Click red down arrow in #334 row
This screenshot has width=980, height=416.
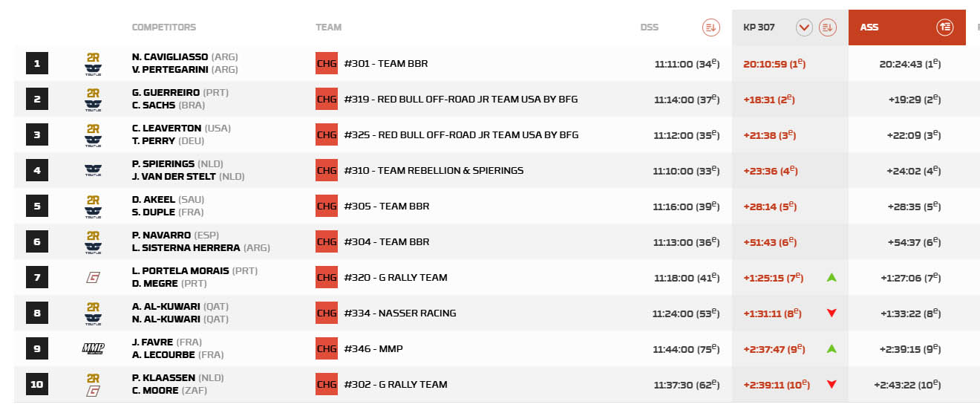(x=832, y=313)
